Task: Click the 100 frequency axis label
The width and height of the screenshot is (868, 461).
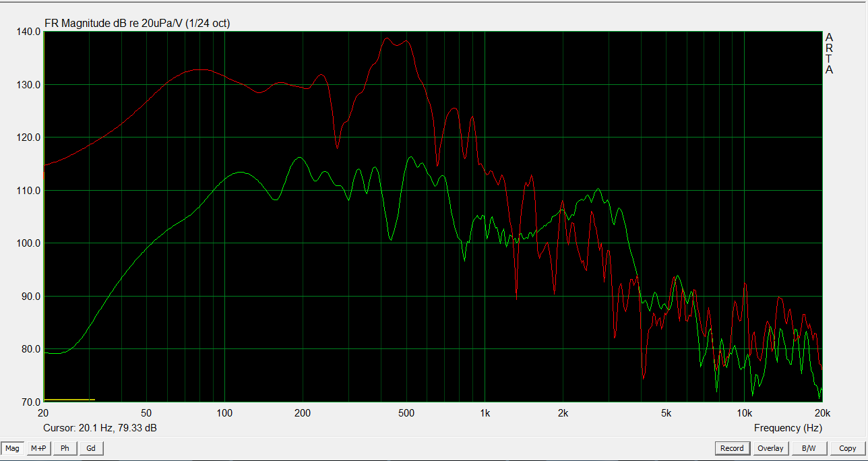Action: (224, 412)
